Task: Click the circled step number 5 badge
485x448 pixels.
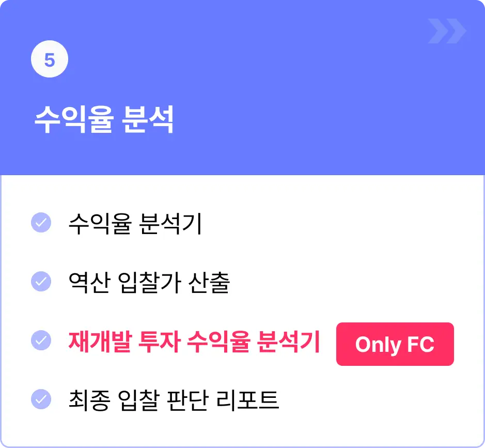Action: click(50, 59)
